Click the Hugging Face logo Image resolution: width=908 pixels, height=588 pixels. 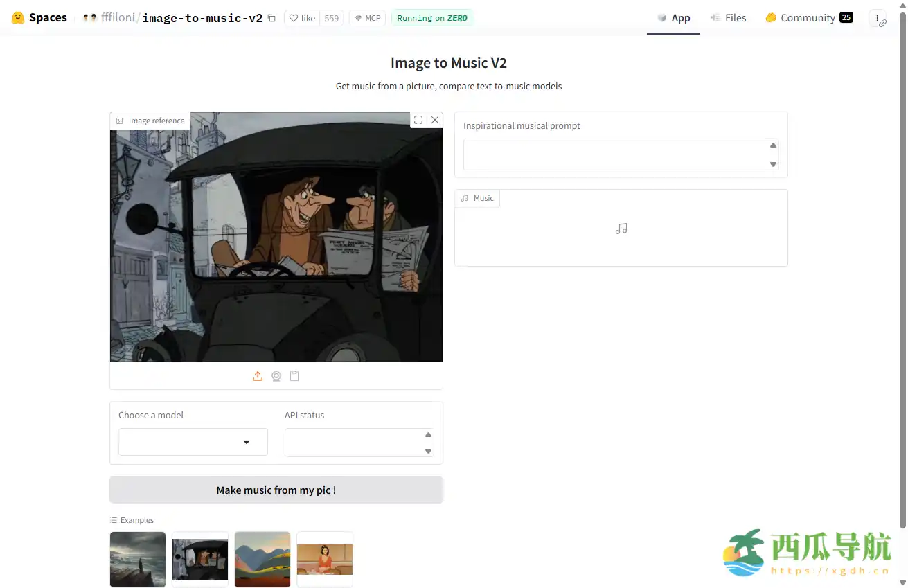[x=18, y=18]
